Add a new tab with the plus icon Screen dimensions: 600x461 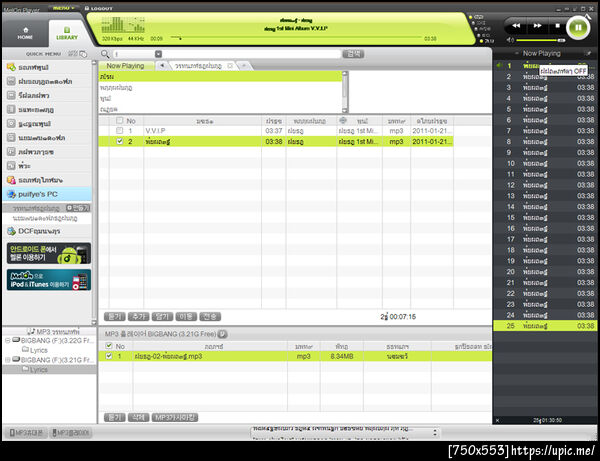(244, 66)
